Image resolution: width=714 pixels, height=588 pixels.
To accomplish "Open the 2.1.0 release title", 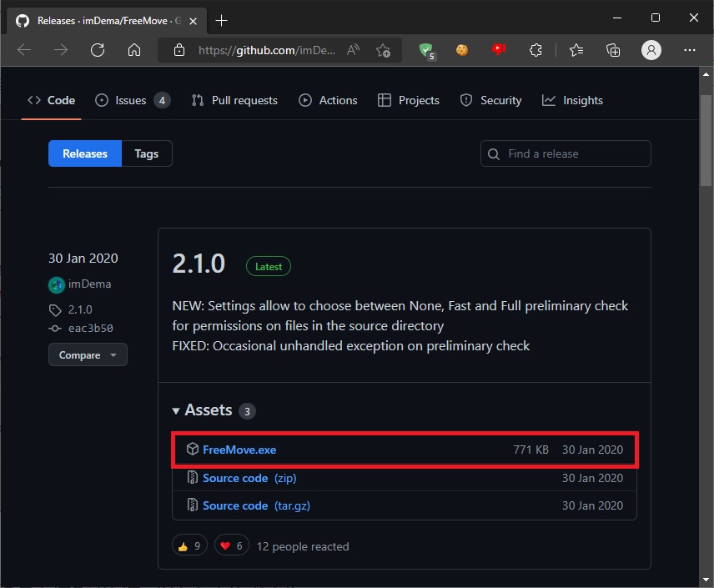I will tap(199, 264).
